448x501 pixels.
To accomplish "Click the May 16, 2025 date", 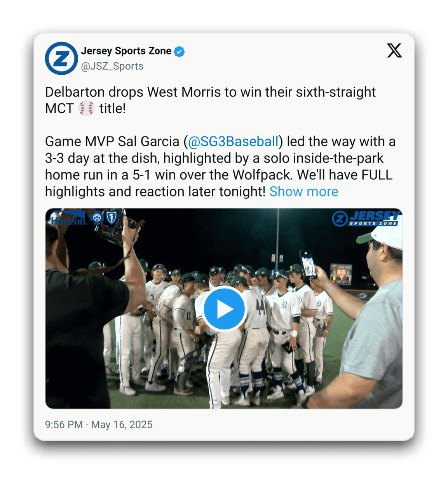I will 122,424.
